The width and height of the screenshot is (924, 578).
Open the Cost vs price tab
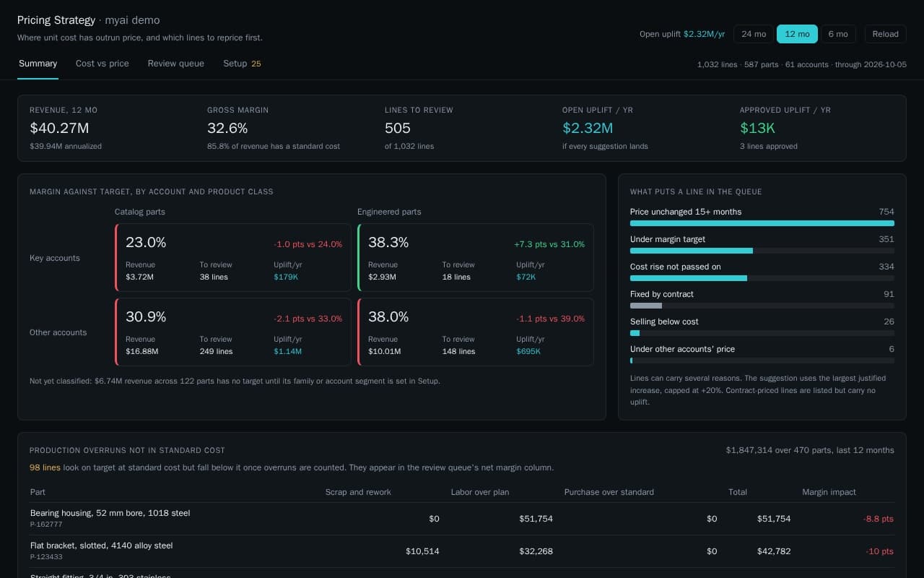pos(103,64)
